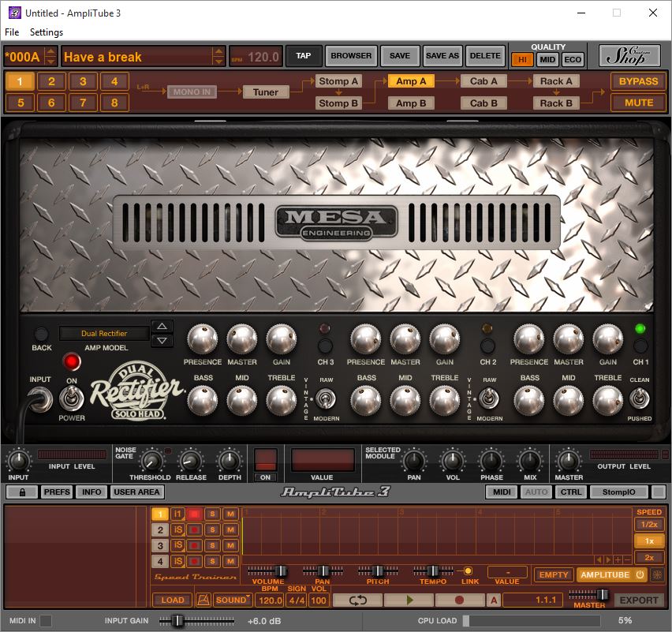Click the AmpliTube power icon in recorder

640,574
